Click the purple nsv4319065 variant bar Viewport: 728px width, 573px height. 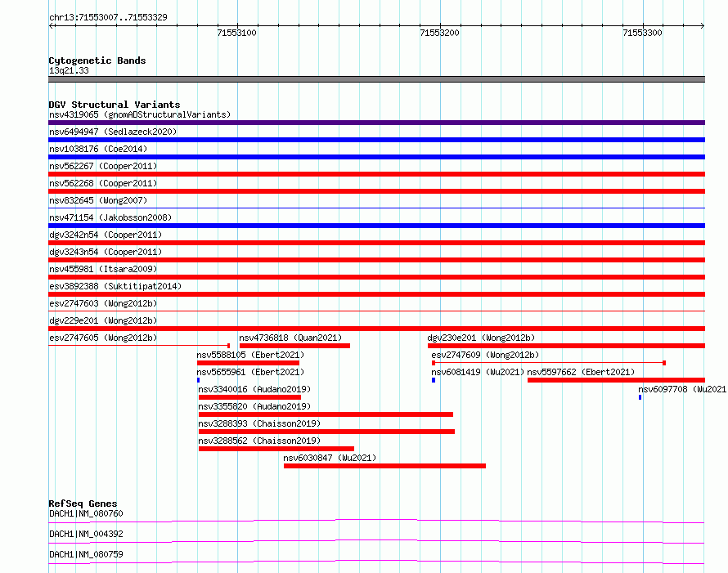(x=376, y=123)
